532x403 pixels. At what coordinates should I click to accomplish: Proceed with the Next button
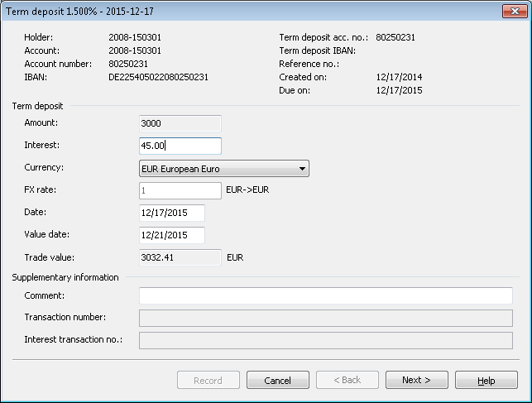click(417, 381)
